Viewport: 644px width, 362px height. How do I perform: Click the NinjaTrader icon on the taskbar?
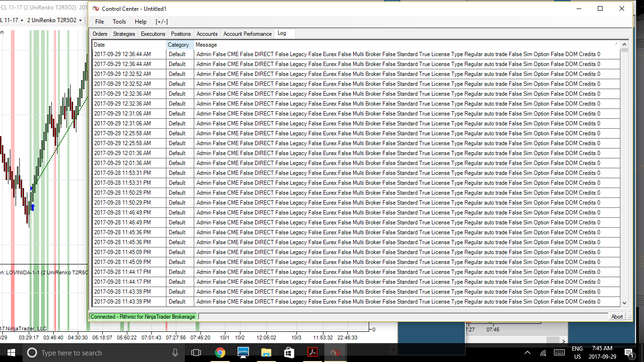tap(336, 353)
